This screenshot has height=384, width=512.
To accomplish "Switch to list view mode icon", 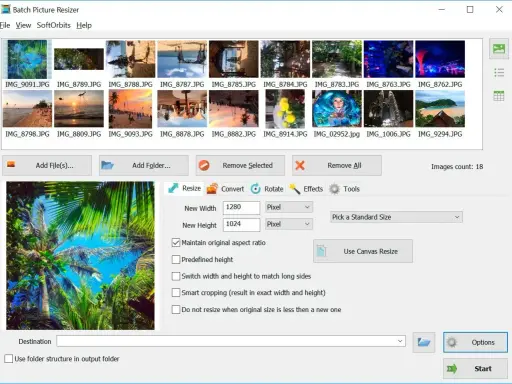I will [499, 72].
